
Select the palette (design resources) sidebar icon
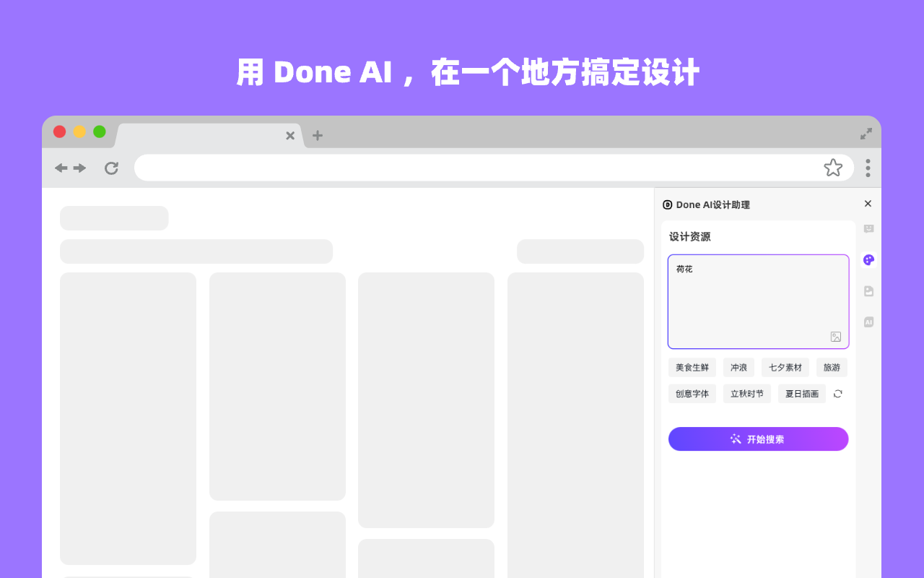(868, 259)
